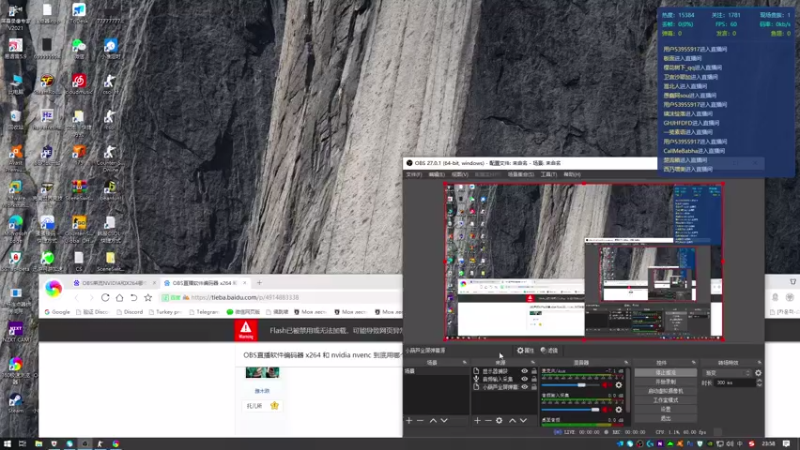Remove the selected scene with the minus icon
Viewport: 800px width, 450px height.
coord(420,420)
